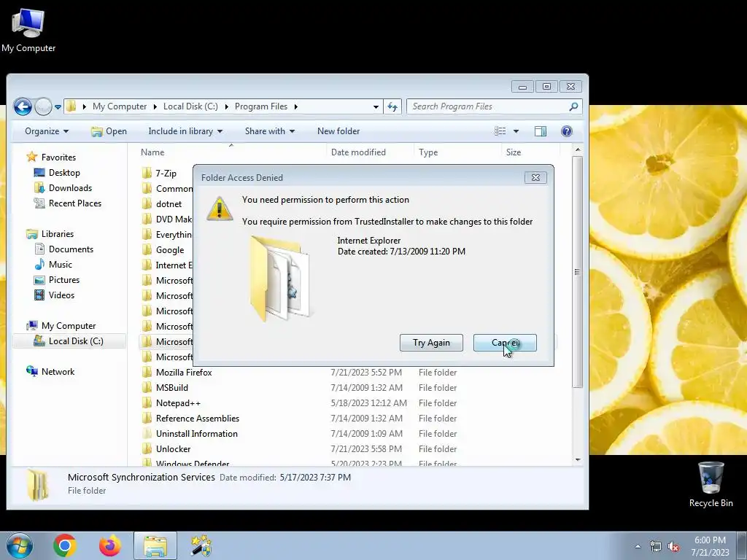Open the Music library
Screen dimensions: 747x560
pyautogui.click(x=53, y=264)
